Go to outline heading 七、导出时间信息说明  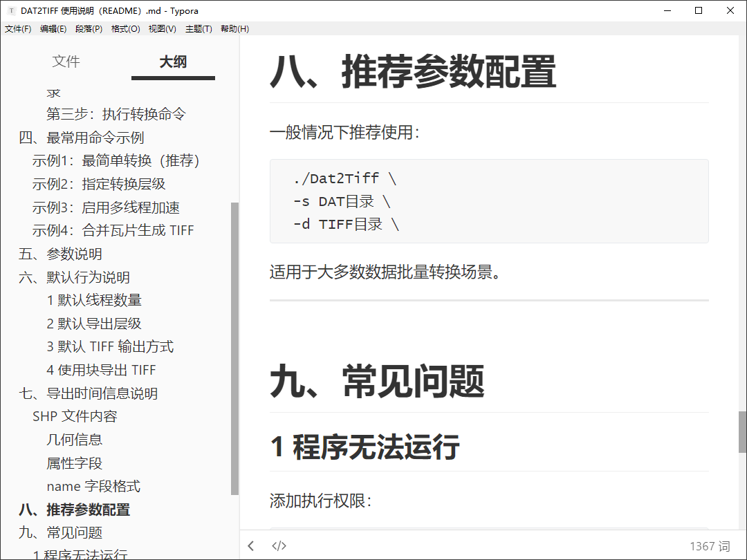(x=88, y=393)
